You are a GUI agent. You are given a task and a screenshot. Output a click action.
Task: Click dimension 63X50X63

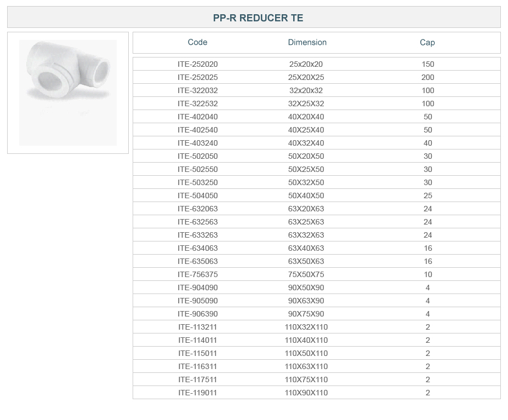pyautogui.click(x=306, y=261)
